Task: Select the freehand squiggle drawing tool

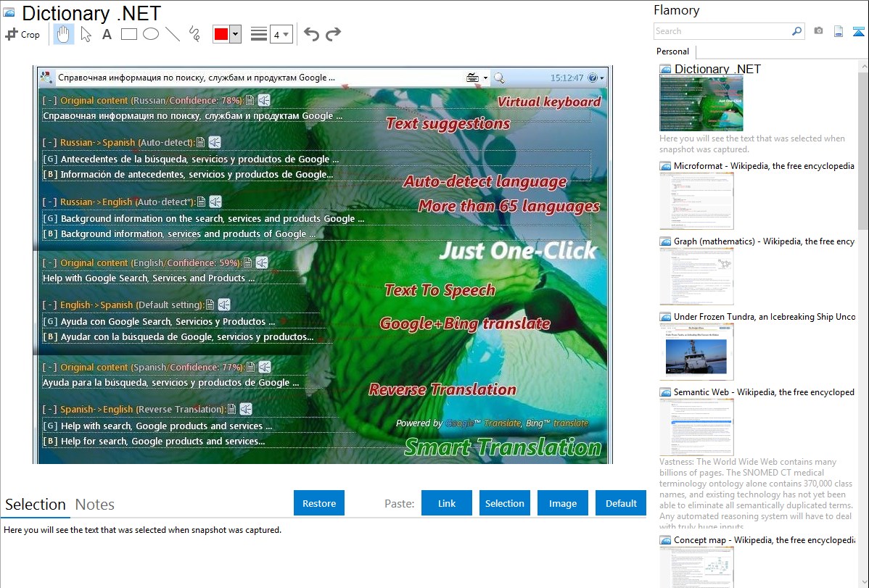Action: [194, 34]
